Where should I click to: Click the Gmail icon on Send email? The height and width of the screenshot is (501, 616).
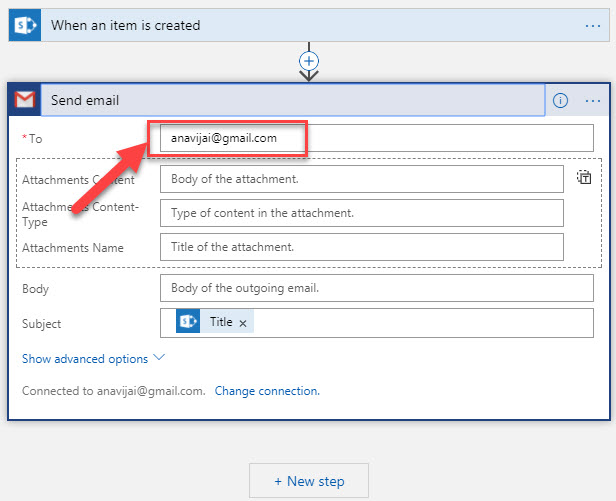coord(25,100)
